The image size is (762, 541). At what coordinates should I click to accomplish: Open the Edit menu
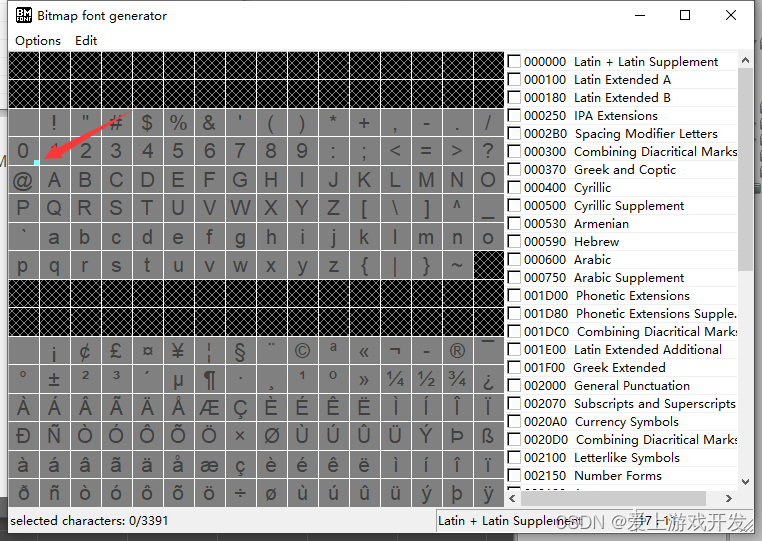[x=86, y=41]
